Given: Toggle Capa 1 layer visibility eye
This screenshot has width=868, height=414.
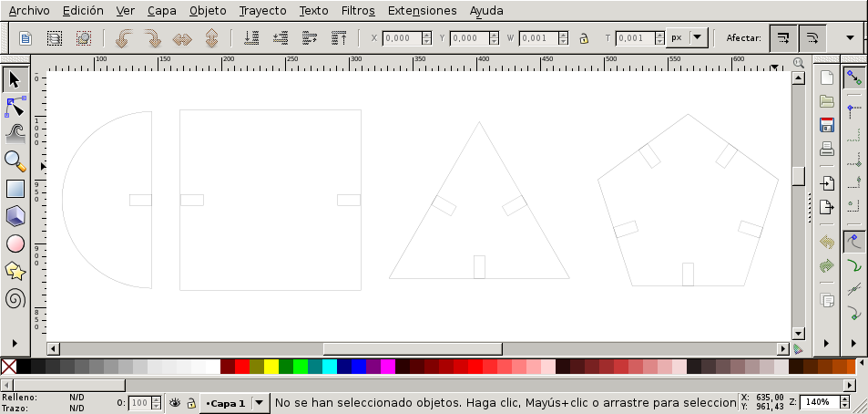Looking at the screenshot, I should (x=175, y=403).
